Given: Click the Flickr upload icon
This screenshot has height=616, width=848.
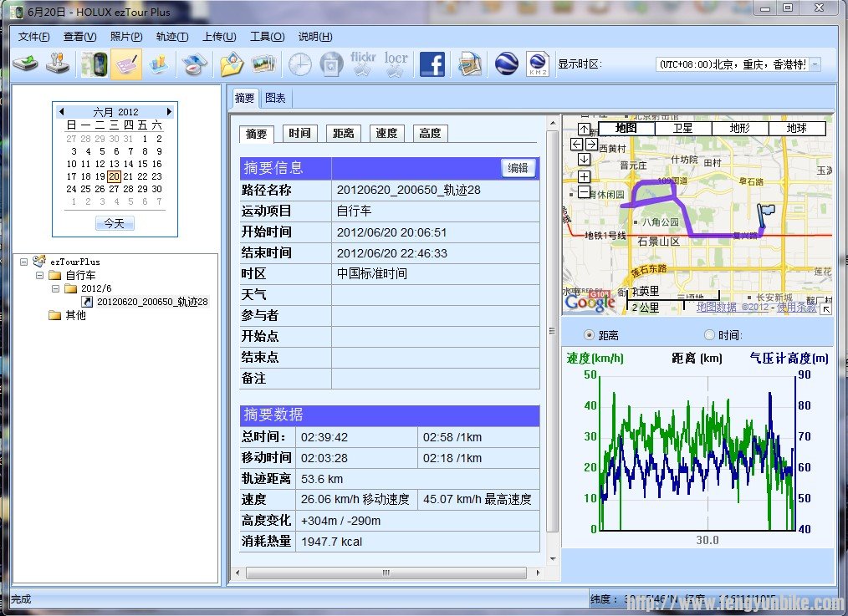Looking at the screenshot, I should pos(361,64).
